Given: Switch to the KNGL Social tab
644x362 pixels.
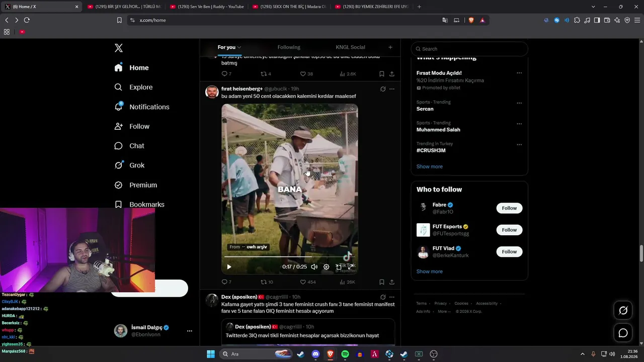Looking at the screenshot, I should pos(351,47).
